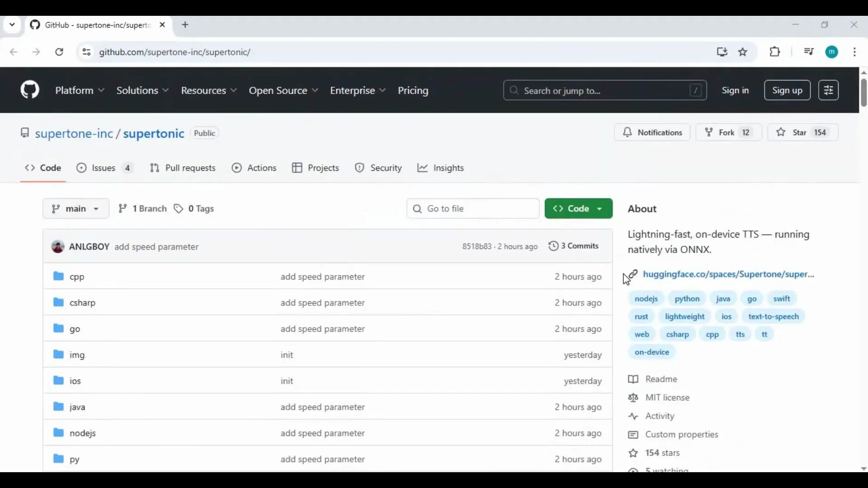Open the appearance settings icon button
The width and height of the screenshot is (868, 488).
[x=828, y=90]
